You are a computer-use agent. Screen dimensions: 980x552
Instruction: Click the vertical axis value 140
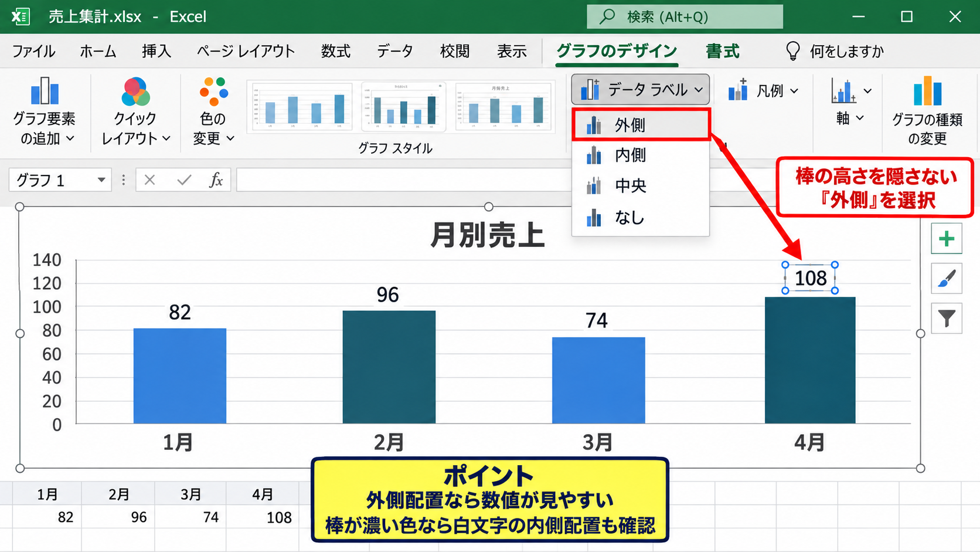click(47, 260)
